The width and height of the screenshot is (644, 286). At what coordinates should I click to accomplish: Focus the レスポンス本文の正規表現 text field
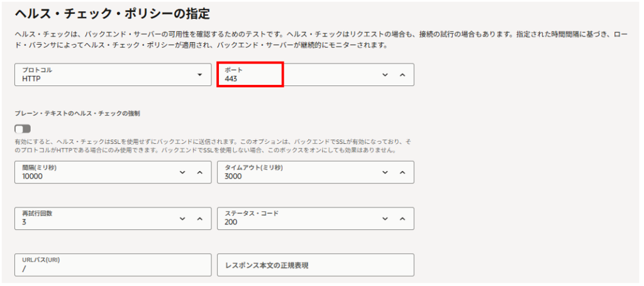315,265
